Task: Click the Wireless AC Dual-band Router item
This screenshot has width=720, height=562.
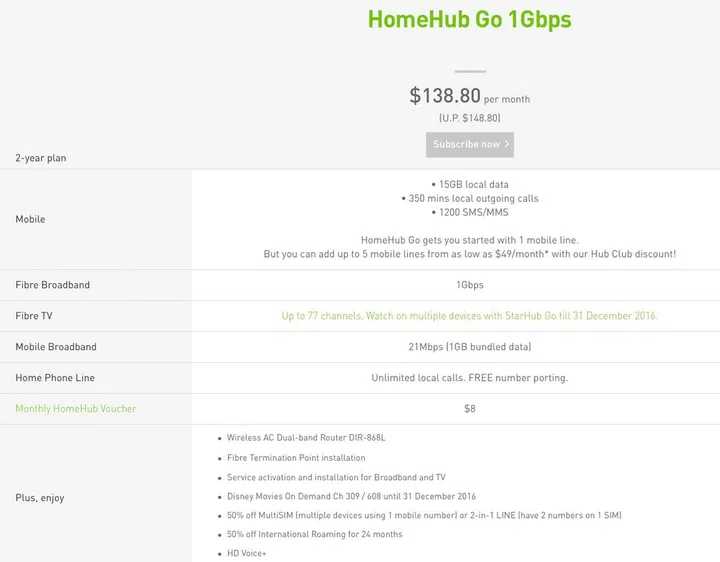Action: [306, 438]
